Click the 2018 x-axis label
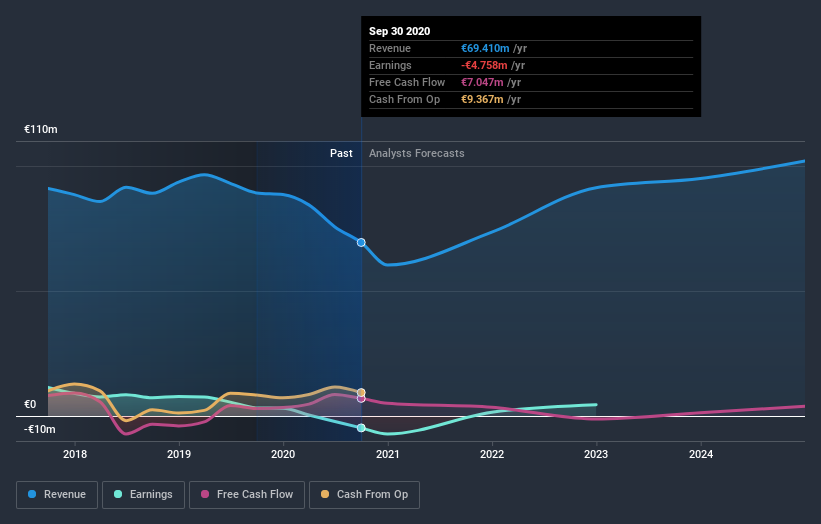Viewport: 821px width, 524px height. point(75,454)
